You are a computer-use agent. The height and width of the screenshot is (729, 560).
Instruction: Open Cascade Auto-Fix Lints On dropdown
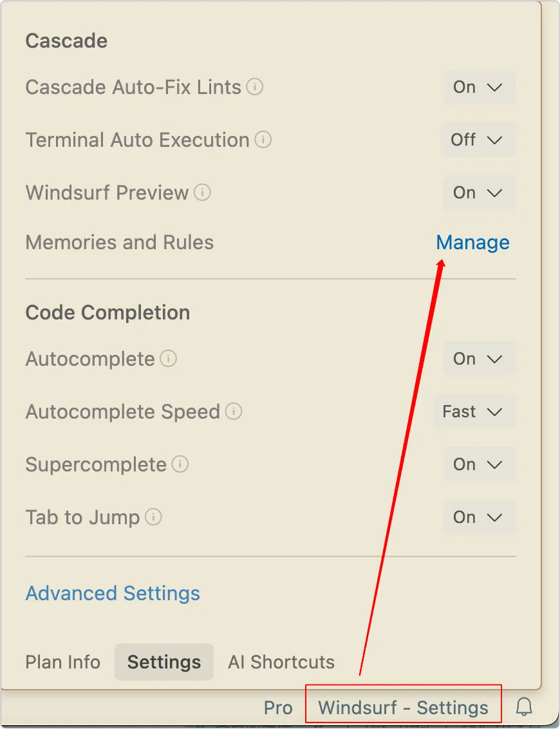click(x=479, y=87)
